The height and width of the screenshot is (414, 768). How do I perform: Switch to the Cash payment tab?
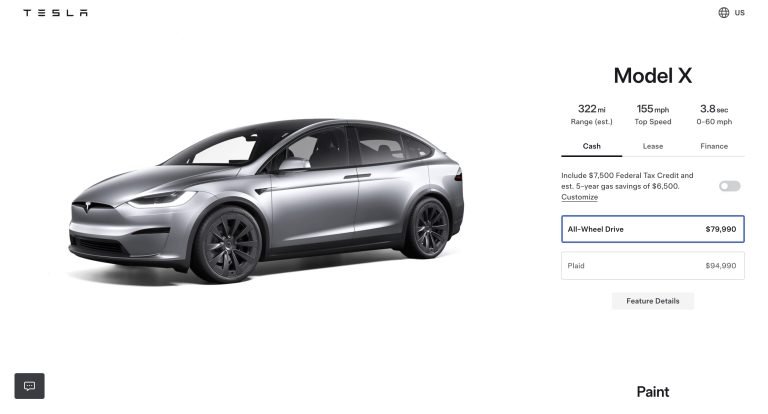click(591, 146)
